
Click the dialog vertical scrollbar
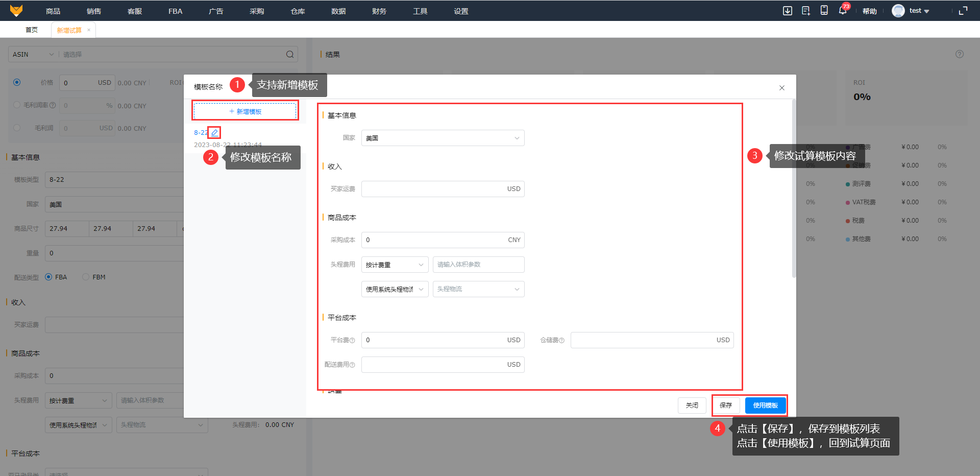(x=794, y=189)
